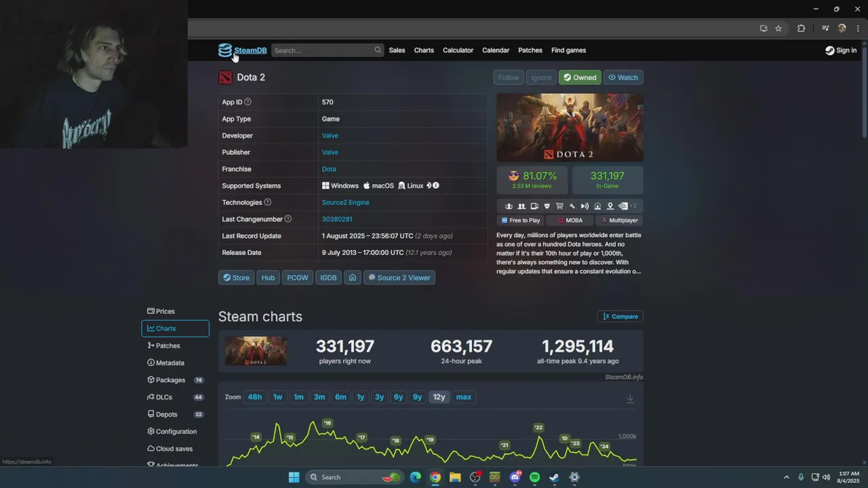Open the Technologies help question icon
The image size is (868, 488).
tap(267, 202)
